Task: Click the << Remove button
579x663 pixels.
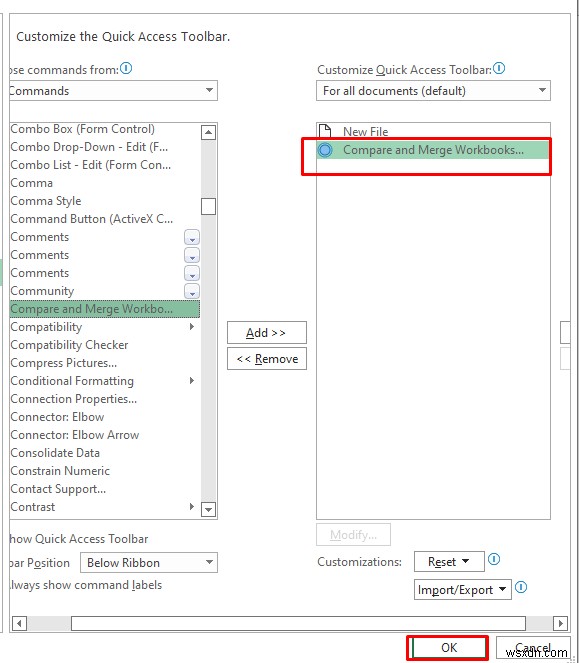Action: [x=266, y=359]
